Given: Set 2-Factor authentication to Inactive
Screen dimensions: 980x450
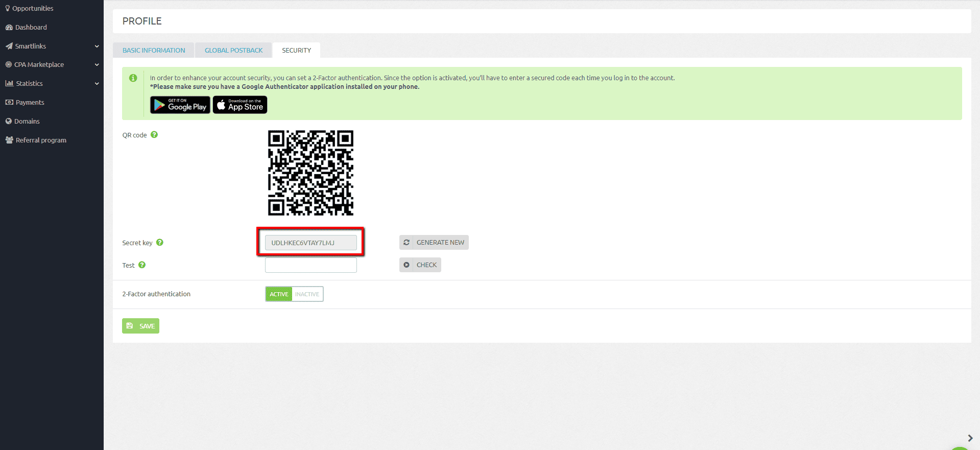Looking at the screenshot, I should [x=307, y=294].
